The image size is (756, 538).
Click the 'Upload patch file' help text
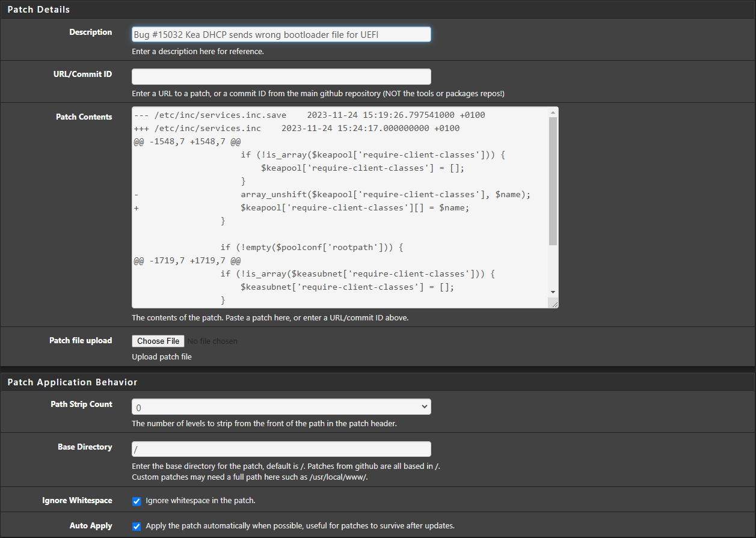(x=162, y=356)
